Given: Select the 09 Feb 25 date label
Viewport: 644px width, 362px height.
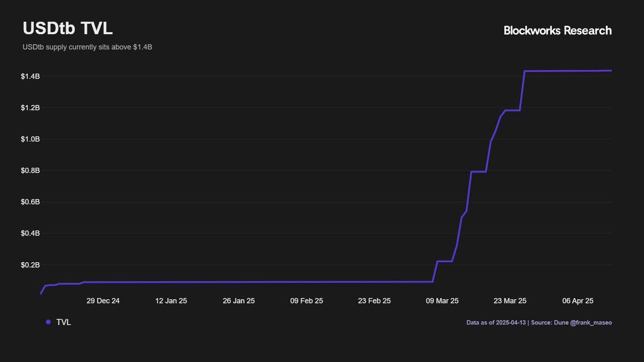Looking at the screenshot, I should [307, 301].
